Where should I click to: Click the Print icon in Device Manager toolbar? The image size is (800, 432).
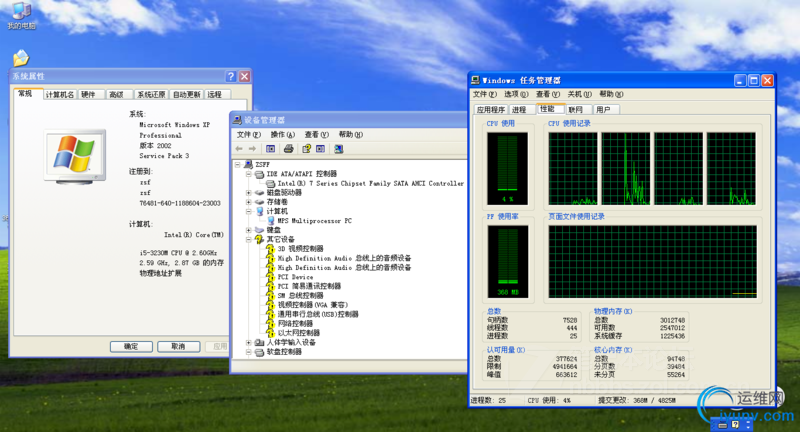pyautogui.click(x=288, y=148)
